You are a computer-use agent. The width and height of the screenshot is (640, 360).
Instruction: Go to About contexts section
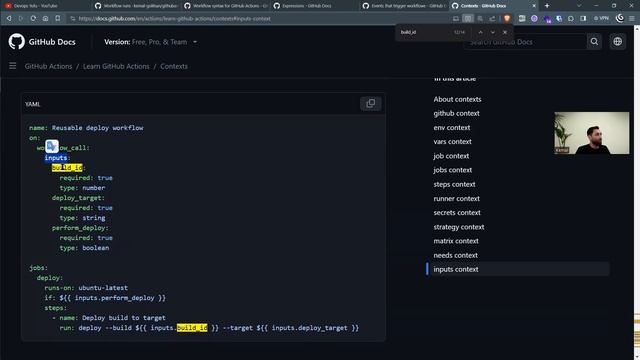pos(457,99)
